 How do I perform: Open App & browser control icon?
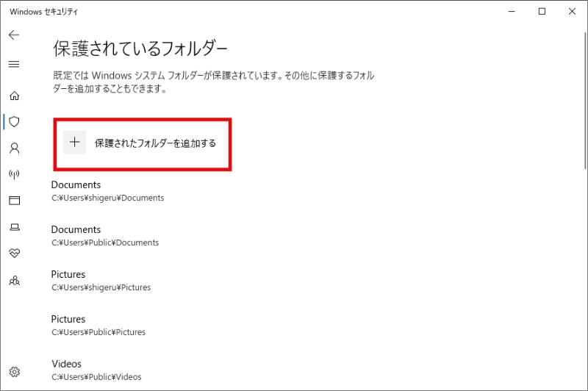[14, 201]
